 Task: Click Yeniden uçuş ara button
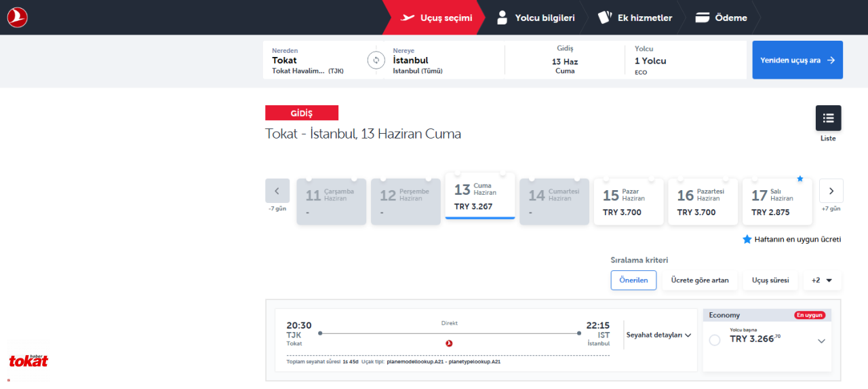pyautogui.click(x=797, y=60)
